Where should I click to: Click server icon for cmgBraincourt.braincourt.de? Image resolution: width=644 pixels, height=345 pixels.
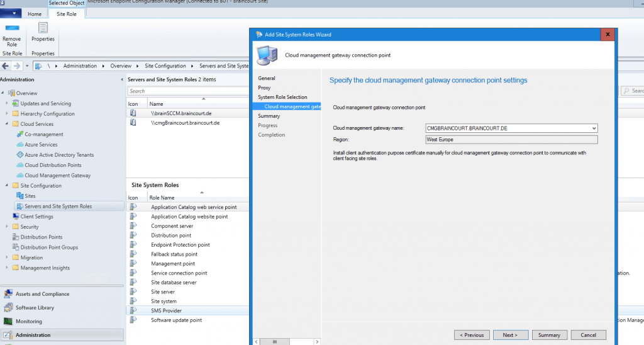pos(133,123)
